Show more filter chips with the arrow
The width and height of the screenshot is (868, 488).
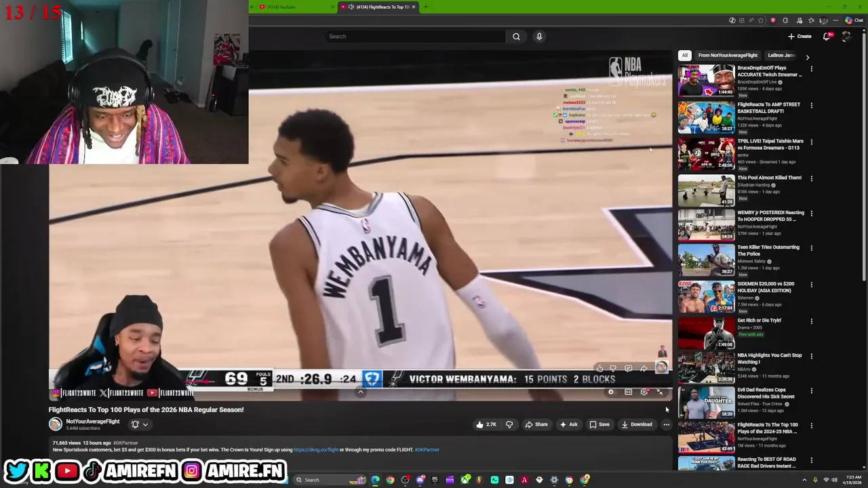[807, 57]
